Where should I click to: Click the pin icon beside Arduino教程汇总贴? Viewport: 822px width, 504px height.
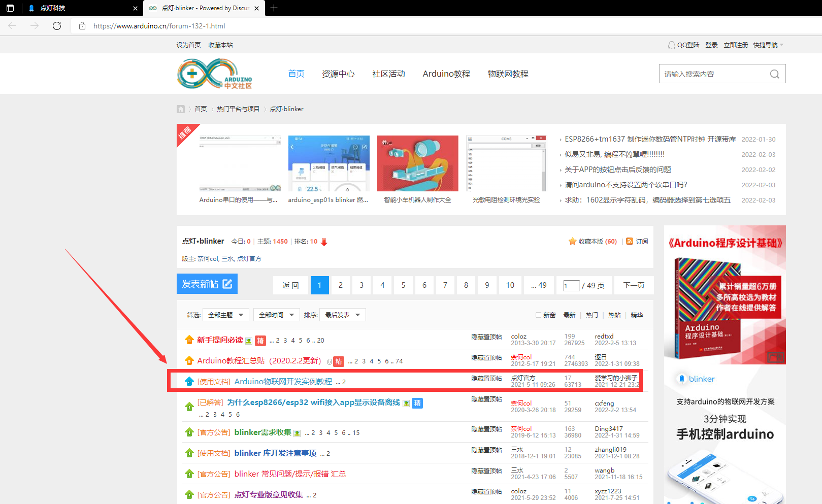pyautogui.click(x=189, y=361)
